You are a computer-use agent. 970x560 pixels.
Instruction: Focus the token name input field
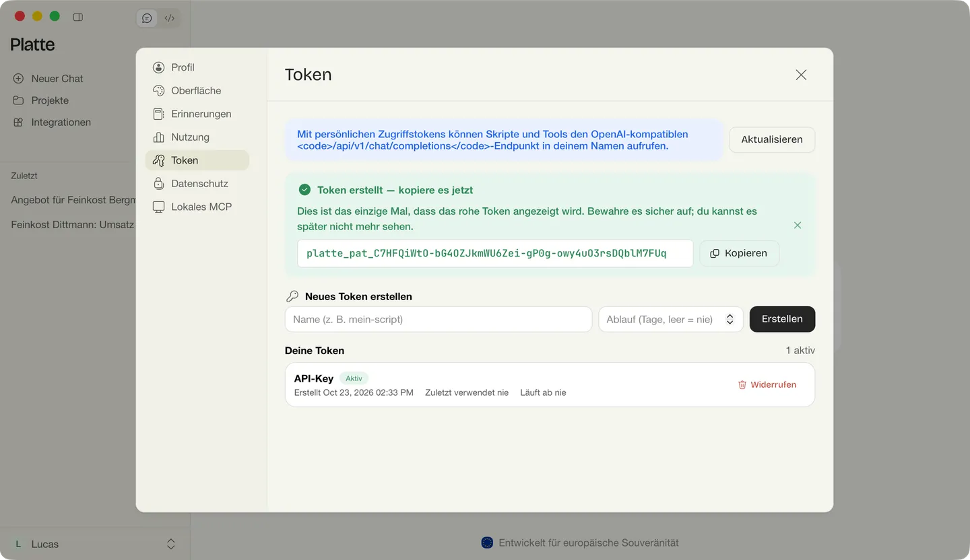[x=439, y=319]
